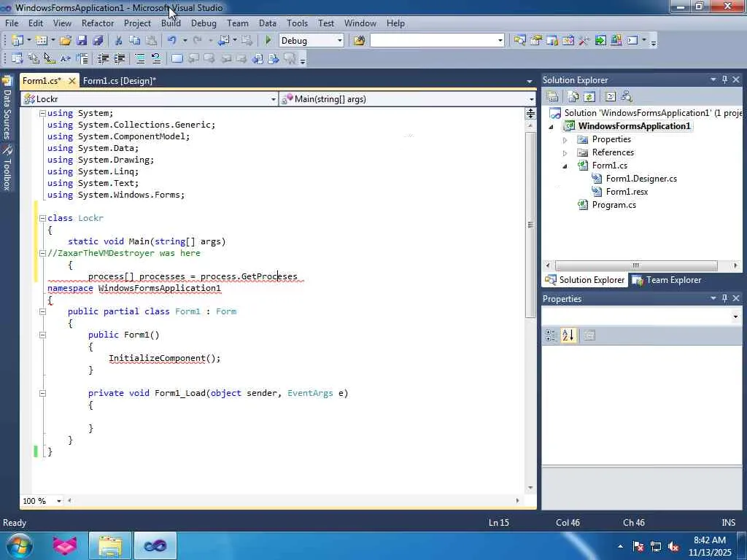The image size is (747, 560).
Task: Cut selection with the scissors icon
Action: coord(118,41)
